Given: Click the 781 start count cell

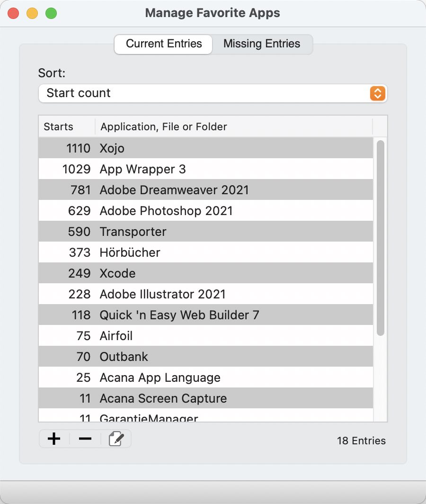Looking at the screenshot, I should click(80, 190).
